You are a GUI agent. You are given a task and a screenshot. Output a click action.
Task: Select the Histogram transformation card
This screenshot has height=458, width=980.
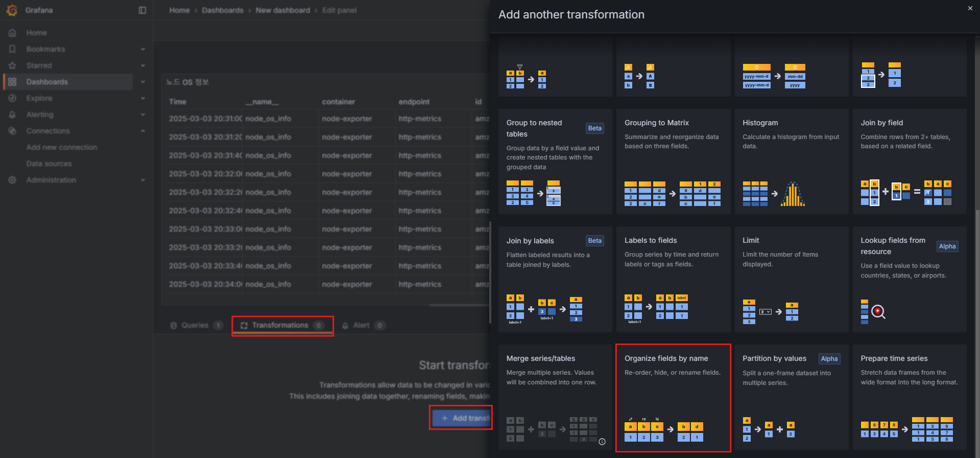pyautogui.click(x=791, y=162)
